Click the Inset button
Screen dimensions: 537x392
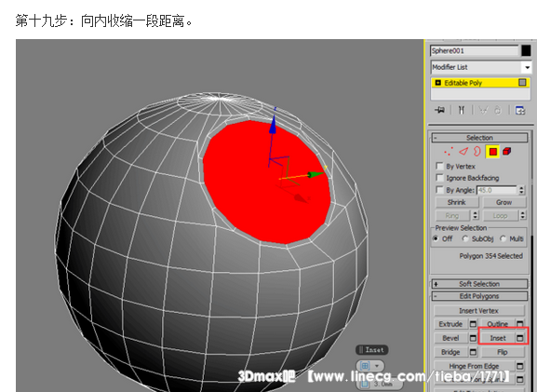point(498,338)
